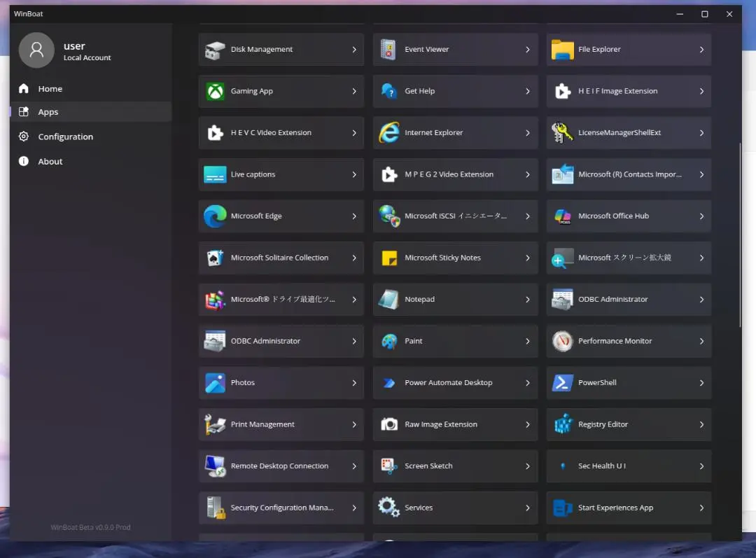Expand the Microsoft Contacts Import chevron
The height and width of the screenshot is (558, 756).
pyautogui.click(x=701, y=174)
